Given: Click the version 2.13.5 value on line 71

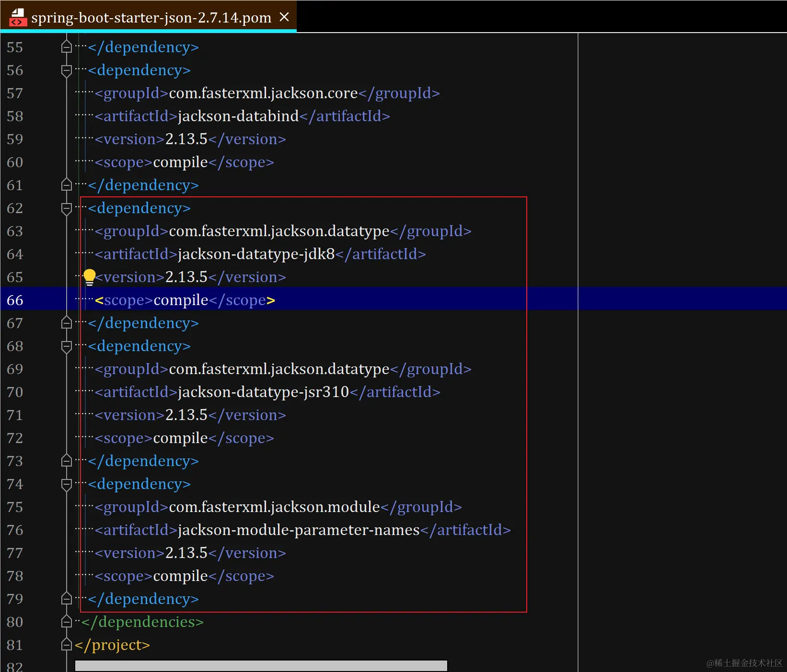Looking at the screenshot, I should pyautogui.click(x=186, y=415).
